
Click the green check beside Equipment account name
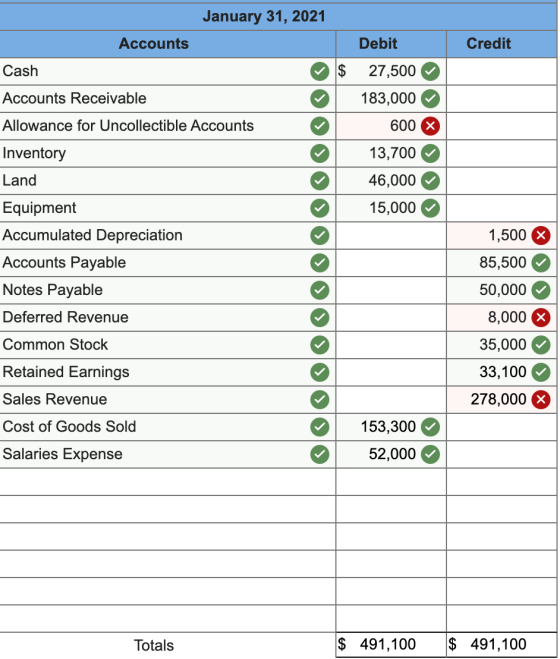click(x=320, y=208)
